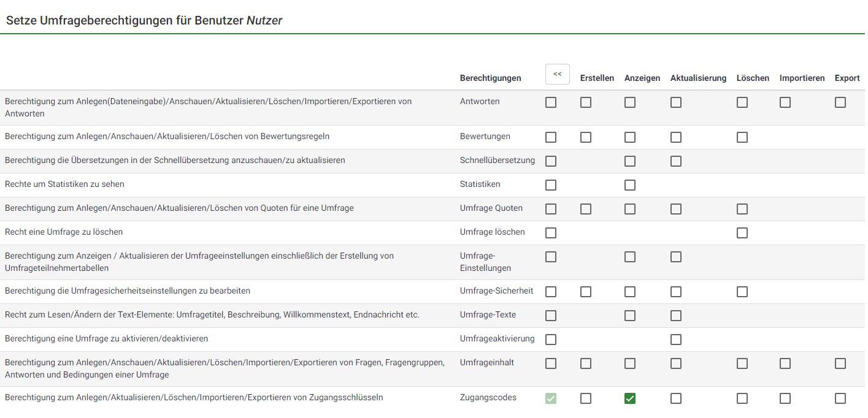The width and height of the screenshot is (868, 418).
Task: Enable Export permission for Umfrageinhalt
Action: tap(840, 363)
